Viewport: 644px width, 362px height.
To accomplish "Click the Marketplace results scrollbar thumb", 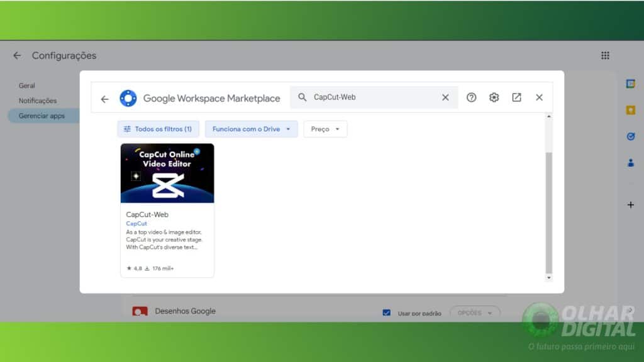I will pos(548,212).
